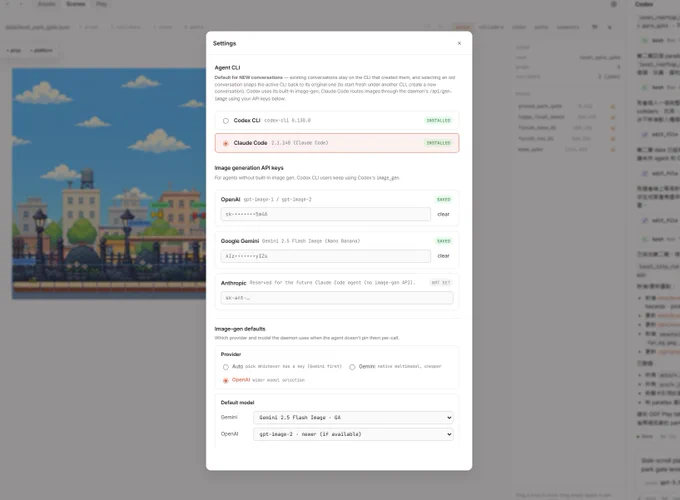The height and width of the screenshot is (500, 680).
Task: Switch to the Play tab behind dialog
Action: pos(101,4)
